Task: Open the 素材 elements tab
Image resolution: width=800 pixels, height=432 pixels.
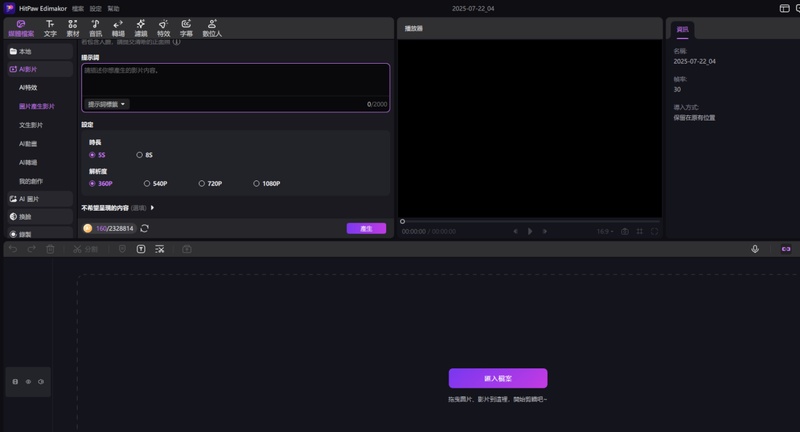Action: click(x=73, y=28)
